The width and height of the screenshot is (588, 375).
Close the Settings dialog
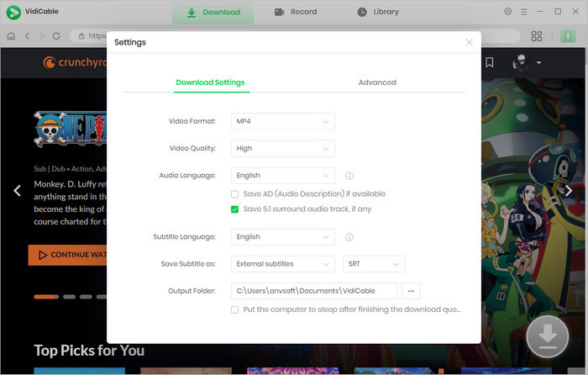pos(469,42)
